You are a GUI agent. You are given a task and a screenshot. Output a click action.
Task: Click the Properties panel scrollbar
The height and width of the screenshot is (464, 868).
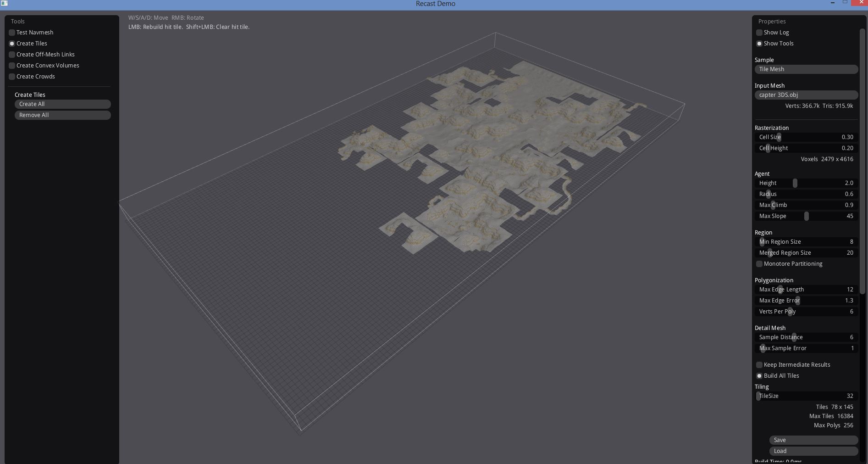point(862,161)
